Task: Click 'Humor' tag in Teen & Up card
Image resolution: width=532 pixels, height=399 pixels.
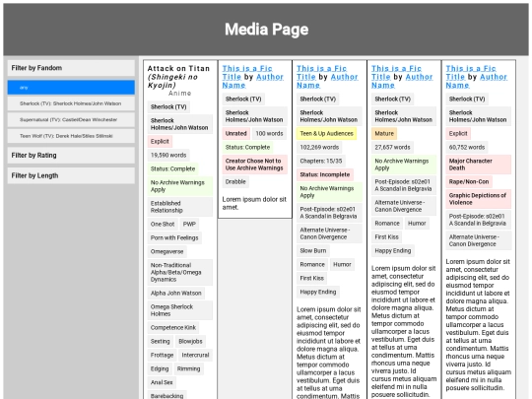Action: tap(342, 264)
